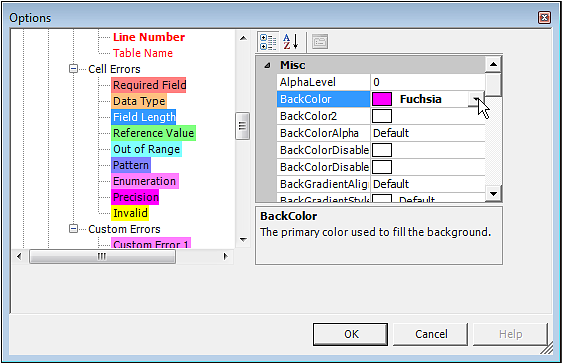The height and width of the screenshot is (364, 562).
Task: Click the AlphaLevel value field
Action: click(428, 82)
